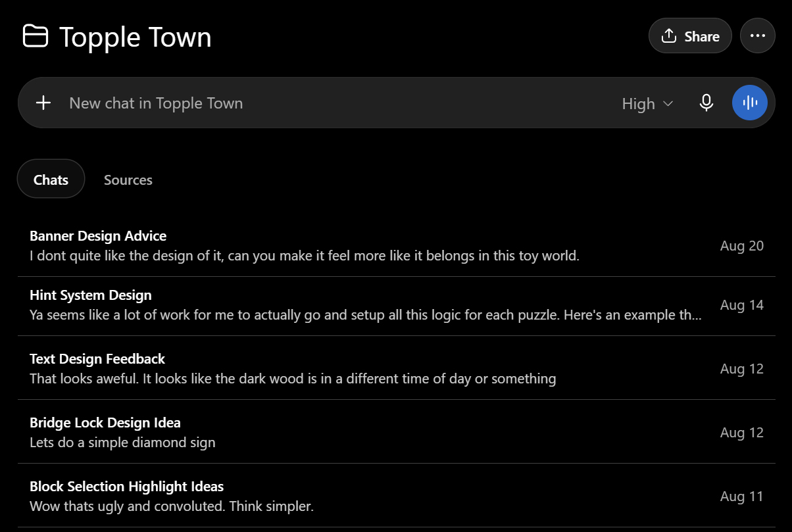Click the plus attach icon in chat box
The image size is (792, 532).
[x=43, y=103]
